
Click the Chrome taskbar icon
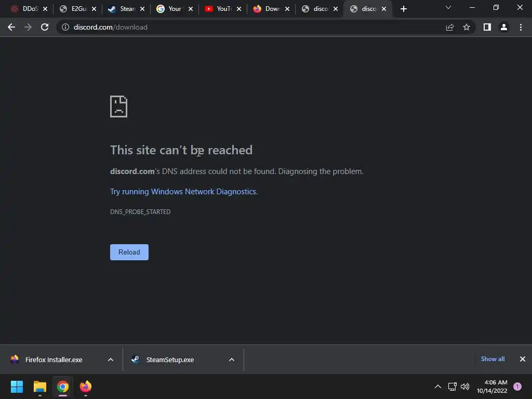[63, 387]
